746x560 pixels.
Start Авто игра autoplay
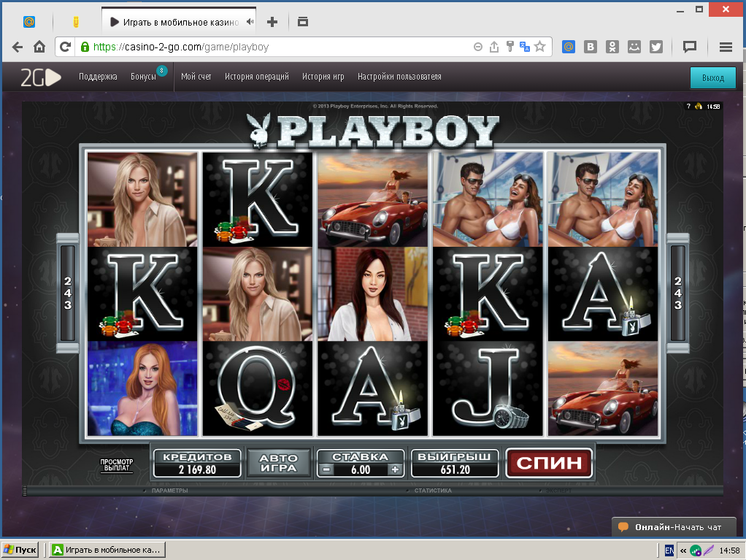(x=279, y=463)
